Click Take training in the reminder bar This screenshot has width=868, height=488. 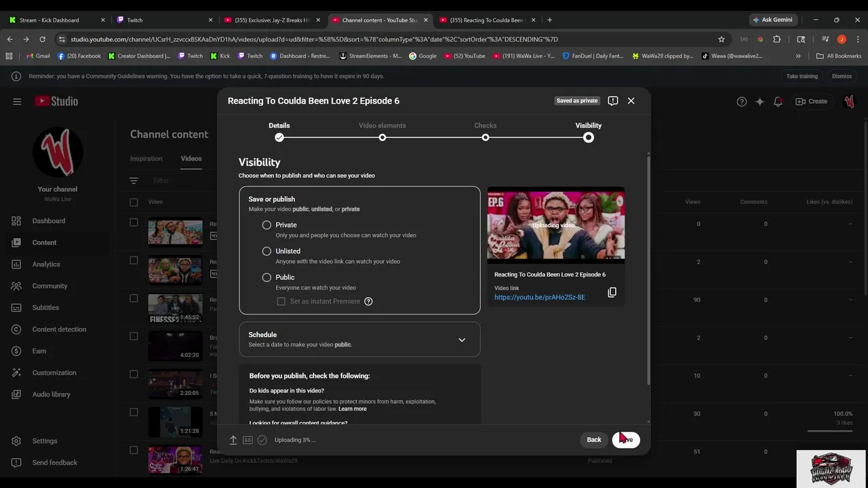[802, 77]
